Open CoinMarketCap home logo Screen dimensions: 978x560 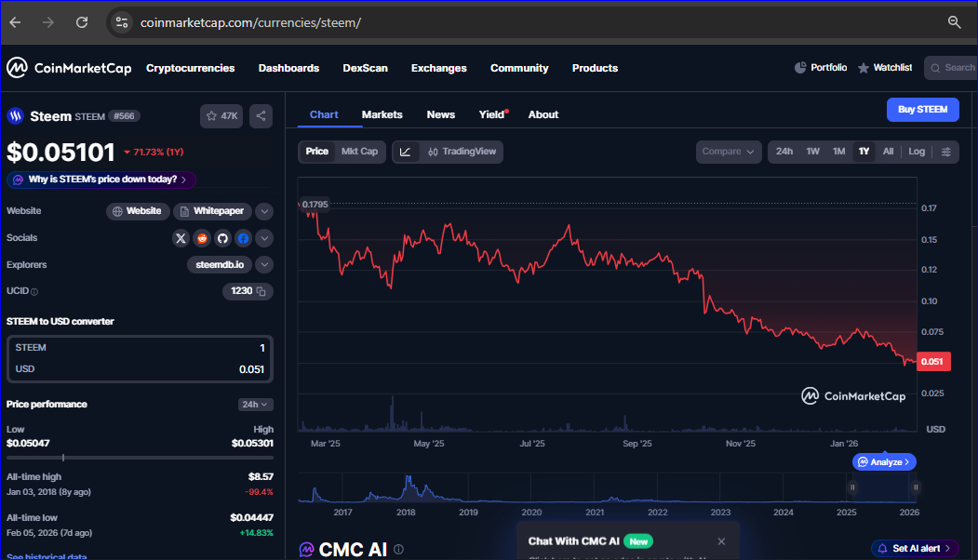coord(69,68)
